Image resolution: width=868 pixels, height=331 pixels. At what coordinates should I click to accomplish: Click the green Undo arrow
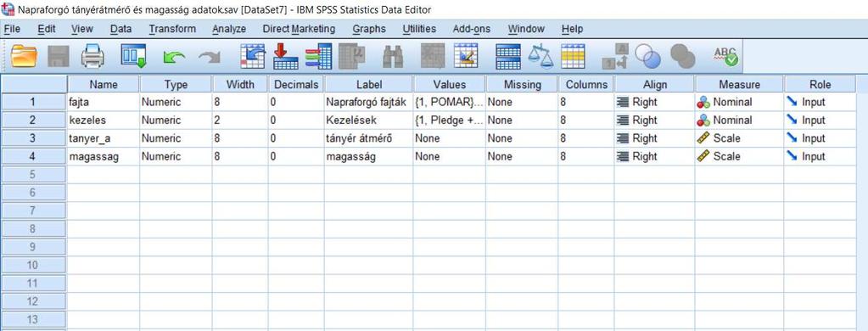[x=173, y=57]
